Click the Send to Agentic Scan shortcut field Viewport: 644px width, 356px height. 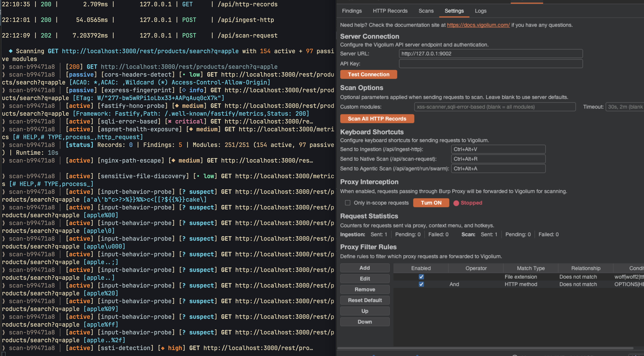[498, 169]
